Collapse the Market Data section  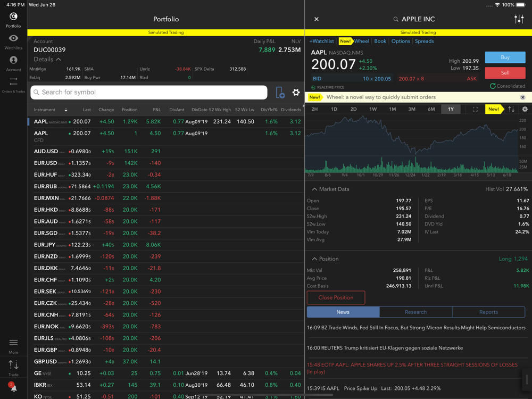330,189
